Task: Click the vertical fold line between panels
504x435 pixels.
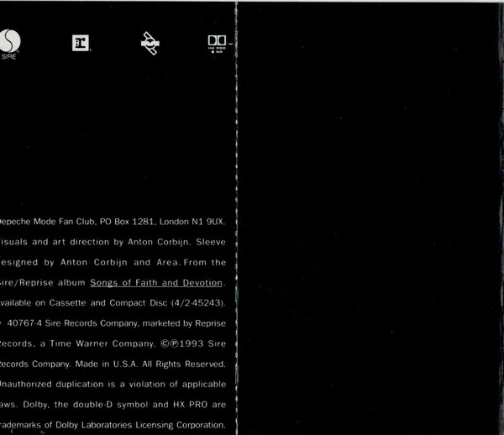Action: click(x=238, y=218)
